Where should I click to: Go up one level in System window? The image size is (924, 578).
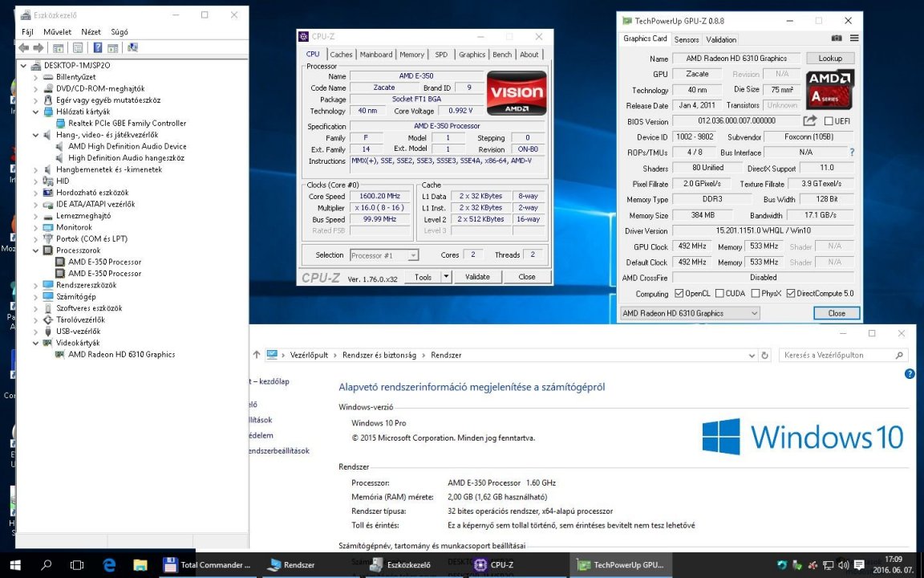(257, 355)
